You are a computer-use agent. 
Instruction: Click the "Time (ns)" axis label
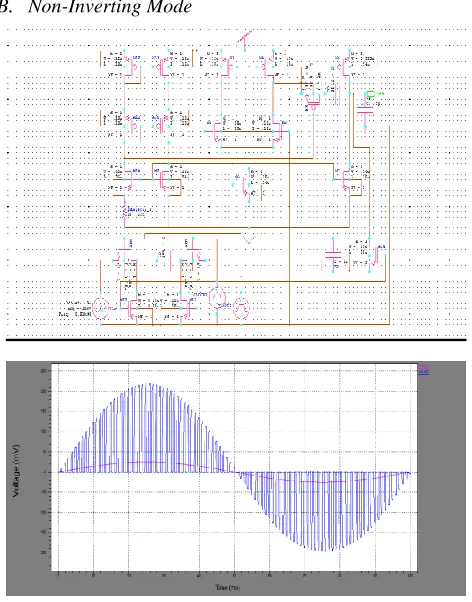(x=227, y=587)
